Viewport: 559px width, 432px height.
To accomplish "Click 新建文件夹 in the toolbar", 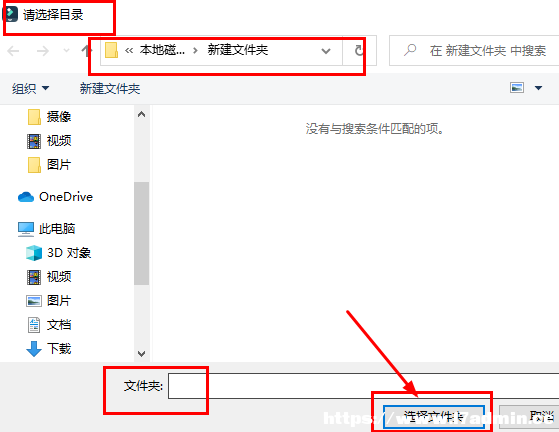I will 110,88.
